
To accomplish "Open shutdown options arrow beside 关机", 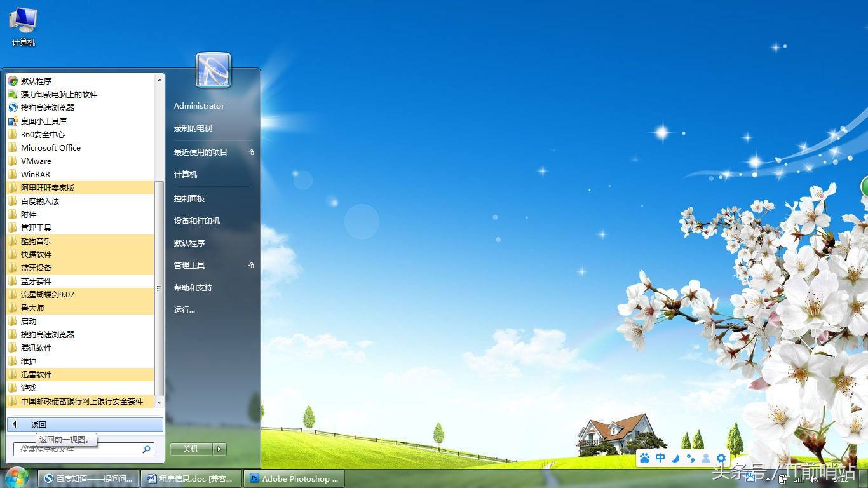I will point(219,449).
